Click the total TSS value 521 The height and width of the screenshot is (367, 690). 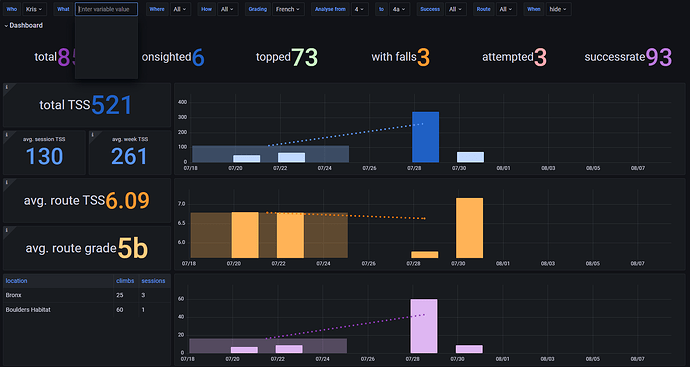111,105
